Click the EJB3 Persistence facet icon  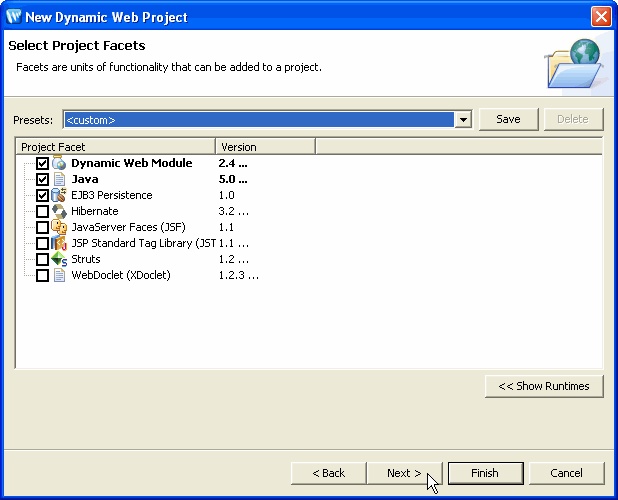click(x=59, y=195)
